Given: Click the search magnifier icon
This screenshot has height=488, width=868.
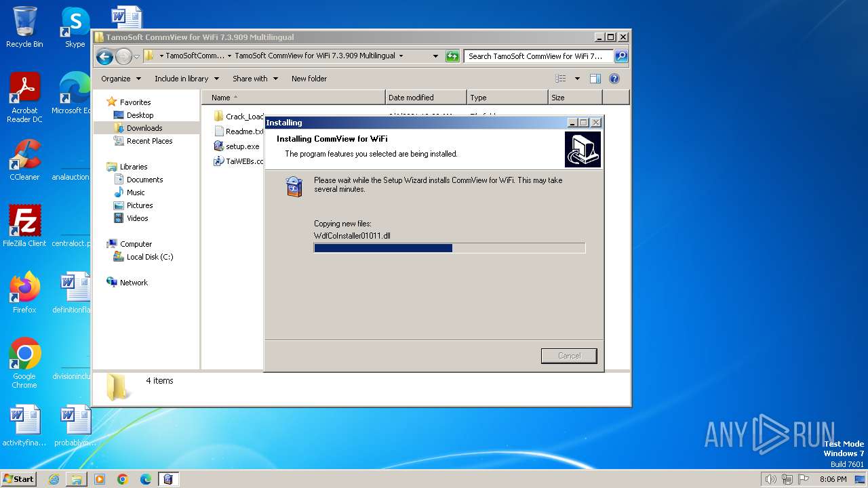Looking at the screenshot, I should click(620, 56).
